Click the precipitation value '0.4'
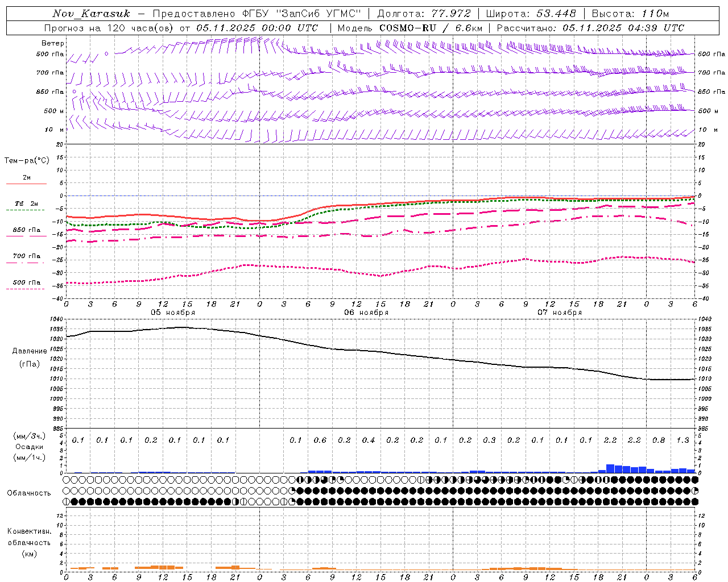The width and height of the screenshot is (728, 582). pos(369,440)
